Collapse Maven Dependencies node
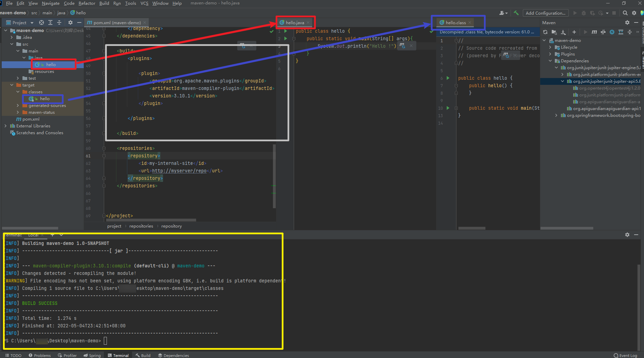The height and width of the screenshot is (358, 644). click(550, 61)
